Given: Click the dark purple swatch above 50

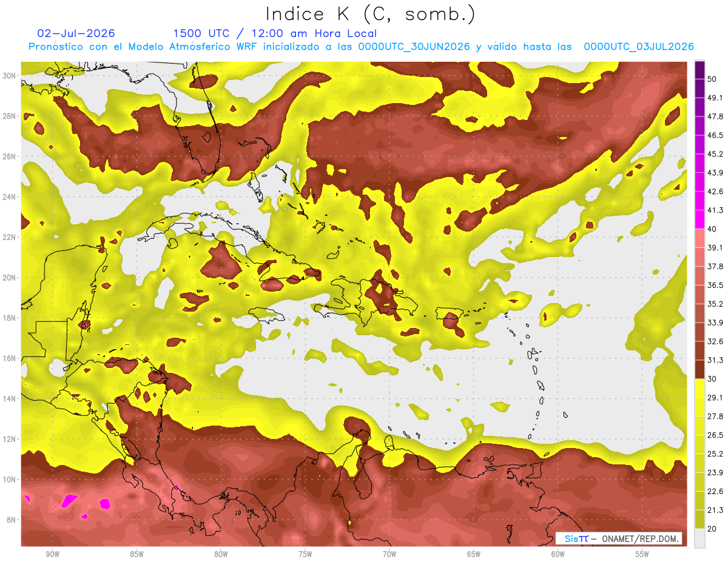Looking at the screenshot, I should tap(699, 70).
